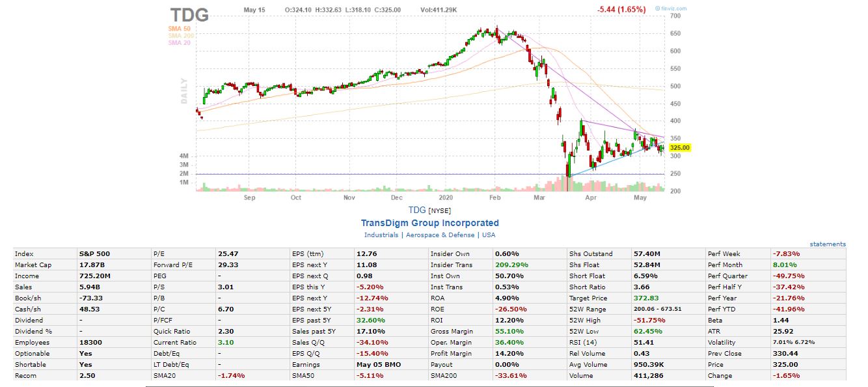868x387 pixels.
Task: Click the USA country link
Action: pyautogui.click(x=489, y=235)
